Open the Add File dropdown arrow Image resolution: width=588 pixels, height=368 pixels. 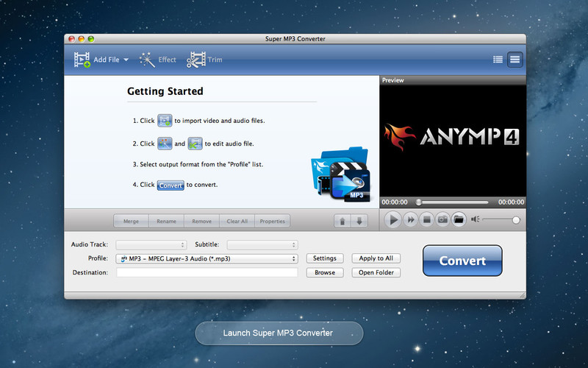tap(126, 60)
